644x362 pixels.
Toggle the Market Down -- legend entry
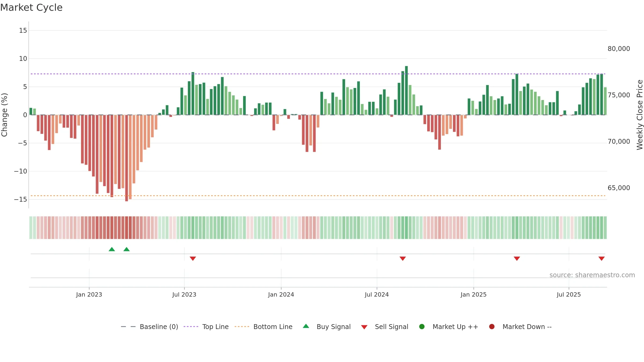(x=520, y=327)
